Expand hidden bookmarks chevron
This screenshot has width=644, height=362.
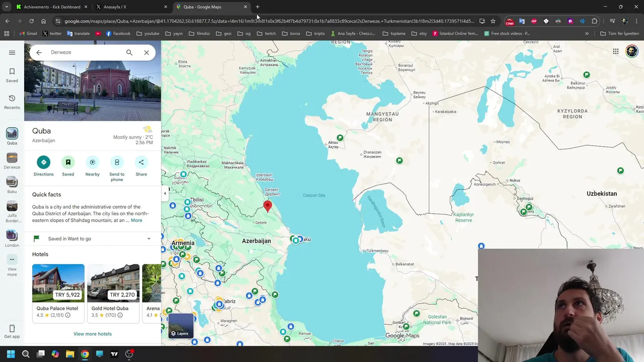tap(587, 34)
